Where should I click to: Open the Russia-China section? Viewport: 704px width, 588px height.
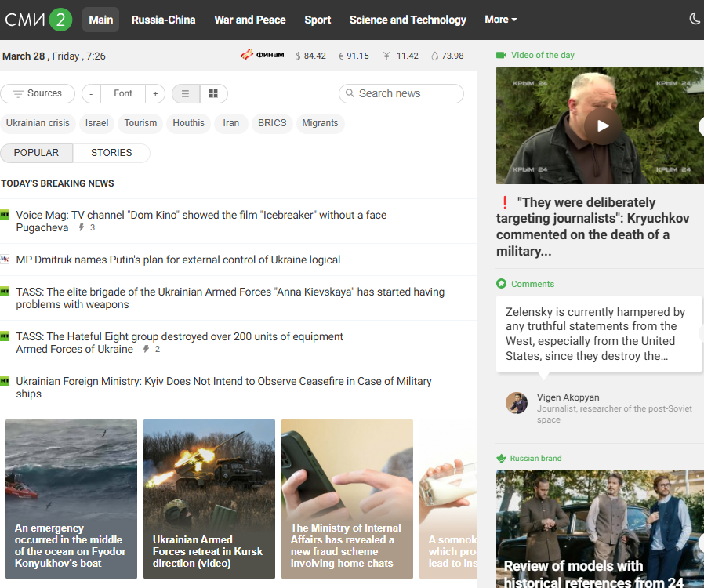coord(163,20)
